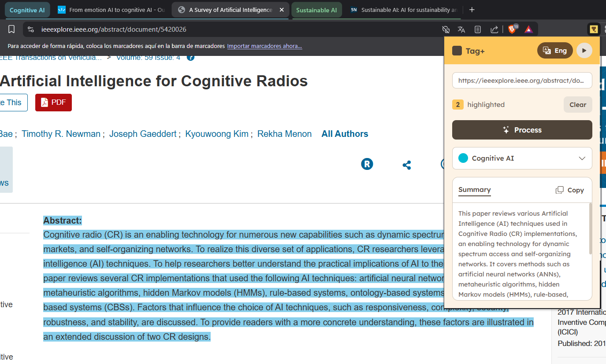Open author Timothy R. Newman
606x364 pixels.
pyautogui.click(x=61, y=134)
